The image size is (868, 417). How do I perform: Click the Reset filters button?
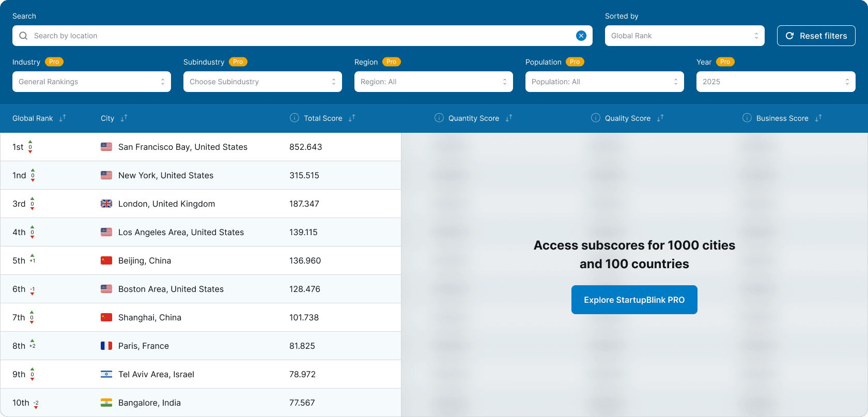point(816,36)
